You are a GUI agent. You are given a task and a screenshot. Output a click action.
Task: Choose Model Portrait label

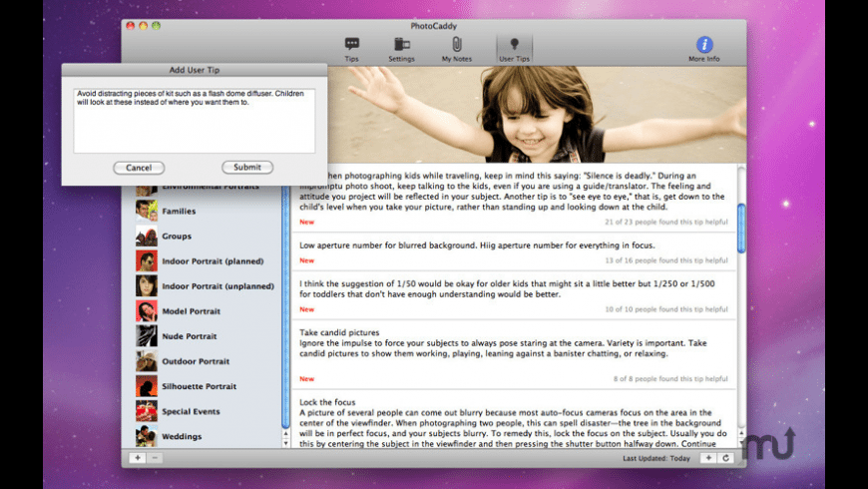tap(191, 311)
